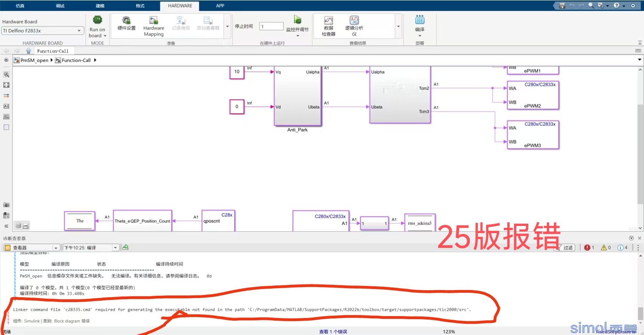
Task: Click the 过滤 filter button
Action: tap(565, 247)
